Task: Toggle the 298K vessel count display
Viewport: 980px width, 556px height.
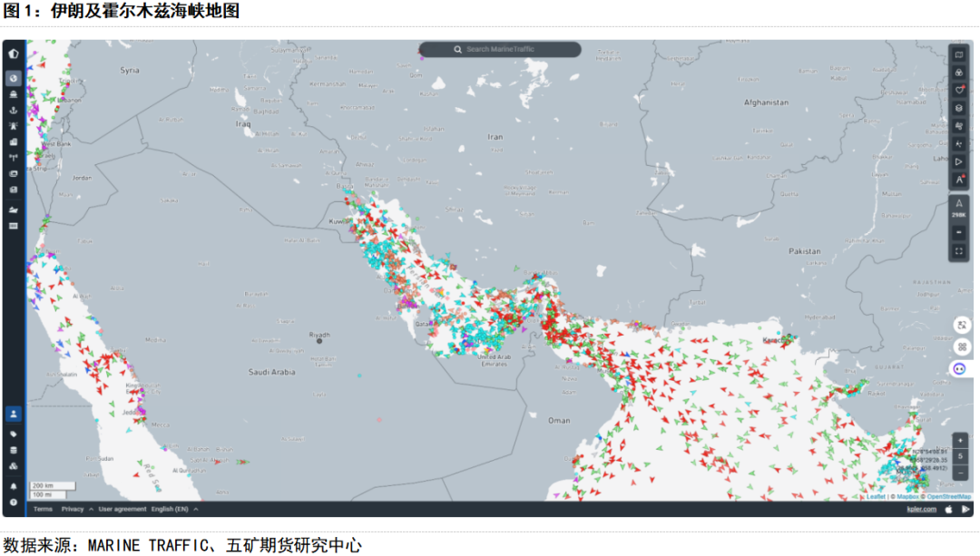Action: tap(959, 208)
